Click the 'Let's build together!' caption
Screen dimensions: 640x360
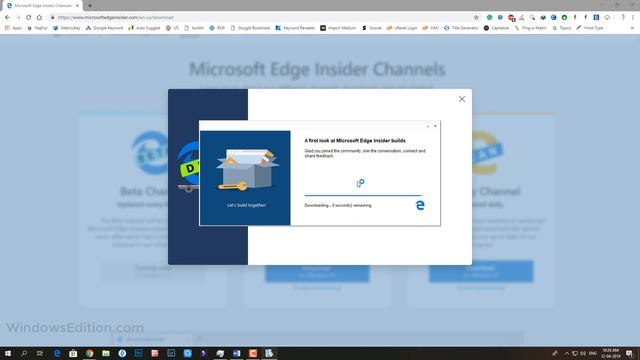pyautogui.click(x=247, y=205)
